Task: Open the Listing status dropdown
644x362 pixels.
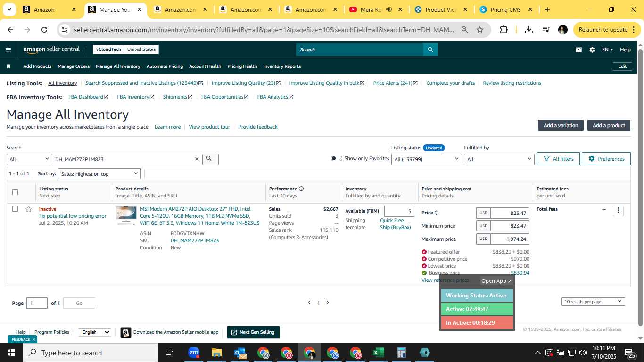Action: point(426,159)
